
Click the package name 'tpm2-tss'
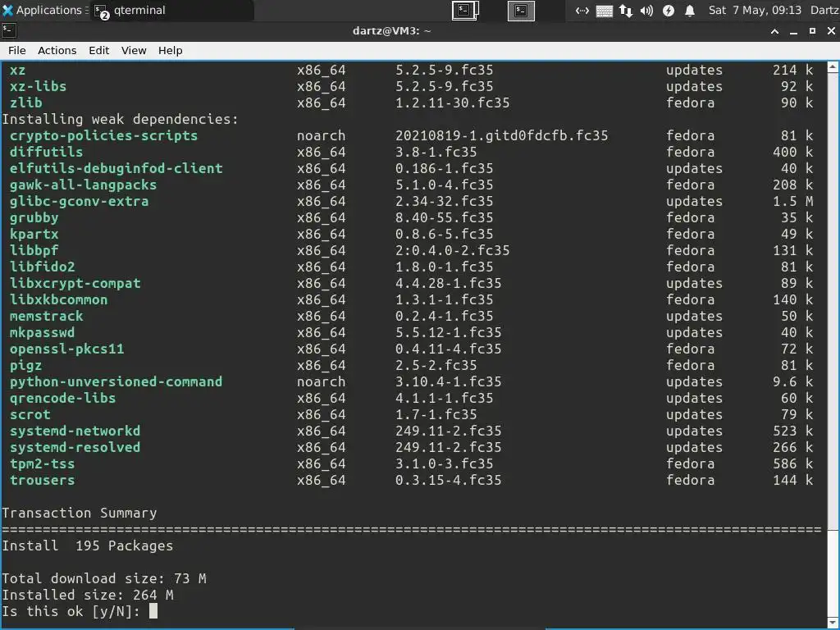click(x=42, y=463)
